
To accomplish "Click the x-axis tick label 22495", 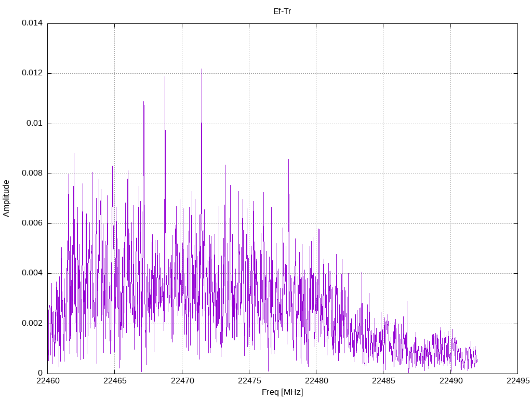I will tap(518, 381).
